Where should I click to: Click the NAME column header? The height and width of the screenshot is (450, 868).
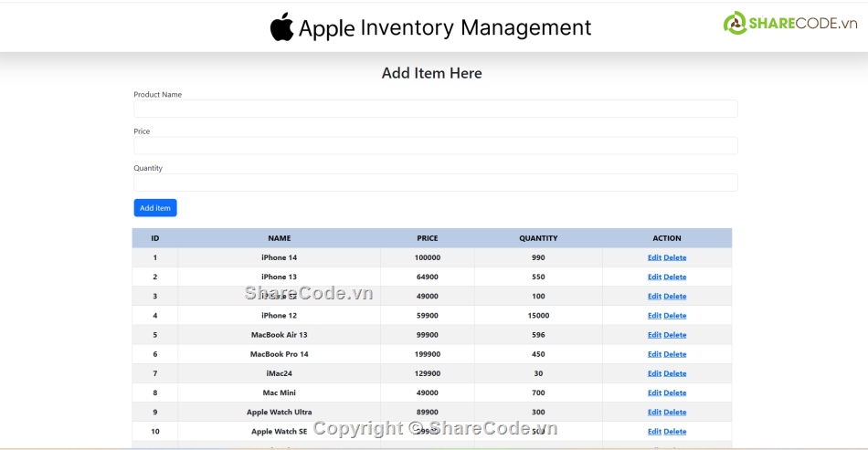pyautogui.click(x=279, y=238)
